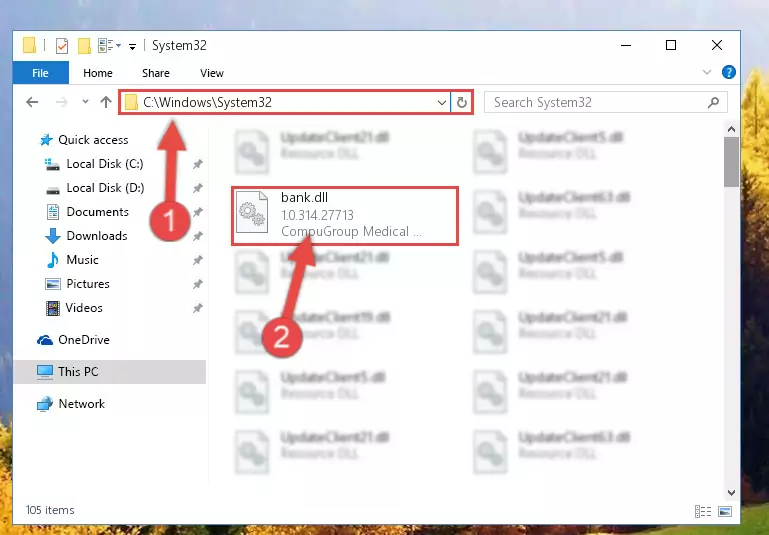
Task: Click the vertical scrollbar thumb
Action: coord(731,162)
